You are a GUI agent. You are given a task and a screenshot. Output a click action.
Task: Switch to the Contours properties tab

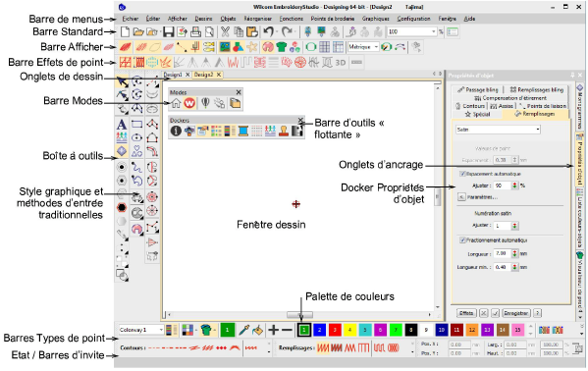[x=470, y=106]
